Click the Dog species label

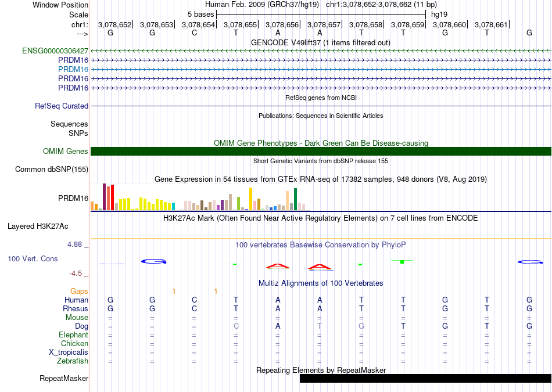point(81,326)
